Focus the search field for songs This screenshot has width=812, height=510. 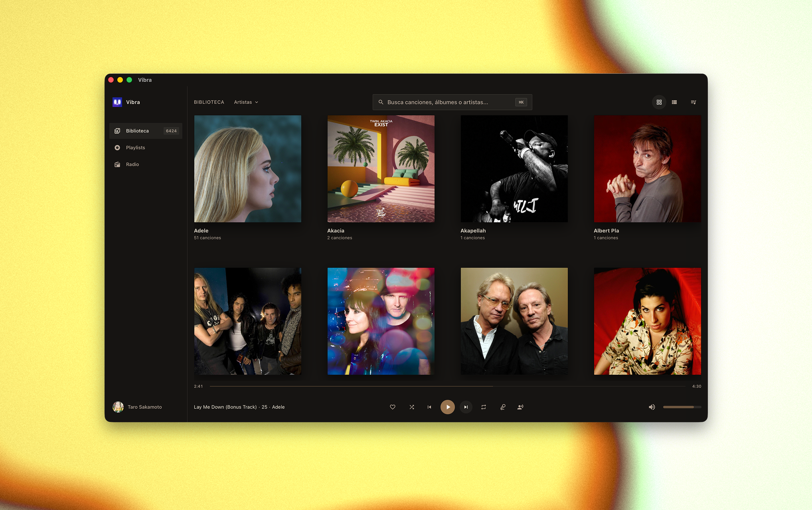coord(452,102)
